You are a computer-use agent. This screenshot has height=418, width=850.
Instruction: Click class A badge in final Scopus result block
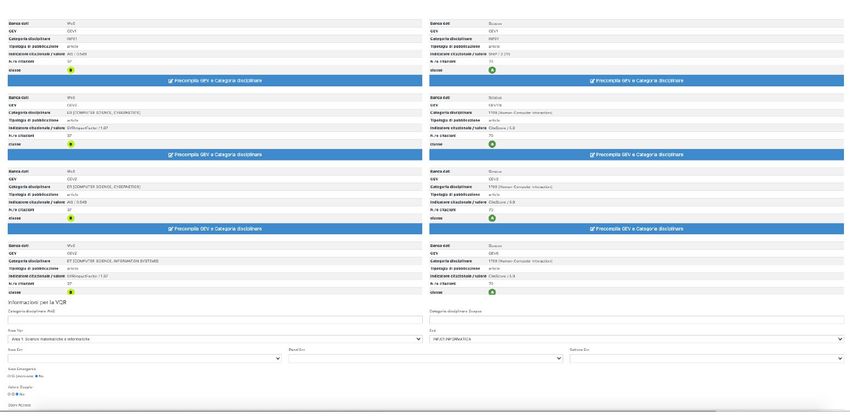point(492,292)
